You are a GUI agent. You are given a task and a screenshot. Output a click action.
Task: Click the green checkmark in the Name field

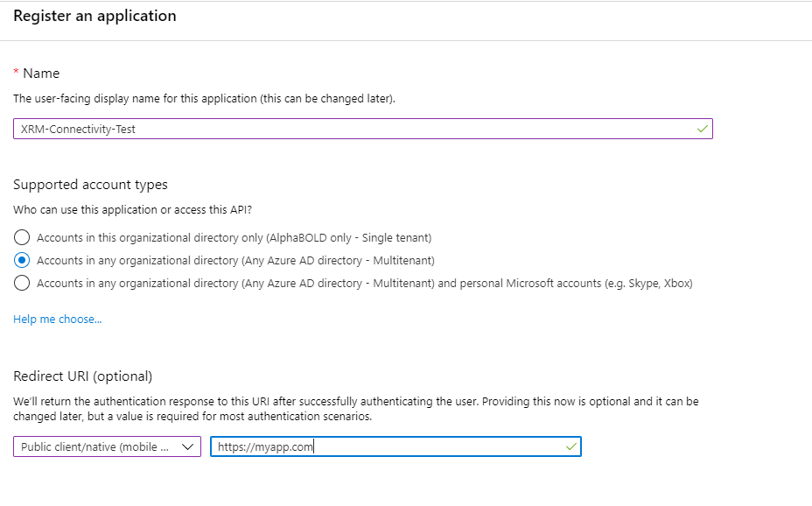coord(703,129)
